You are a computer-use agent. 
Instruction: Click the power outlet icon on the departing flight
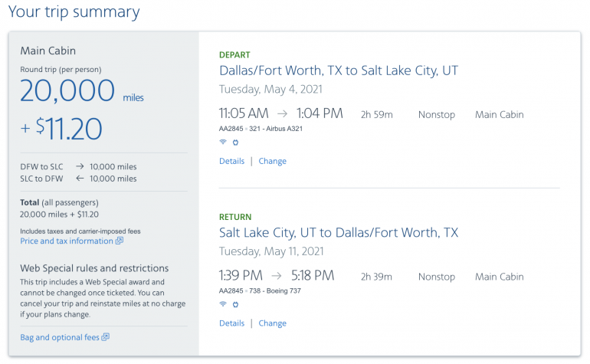pyautogui.click(x=235, y=142)
